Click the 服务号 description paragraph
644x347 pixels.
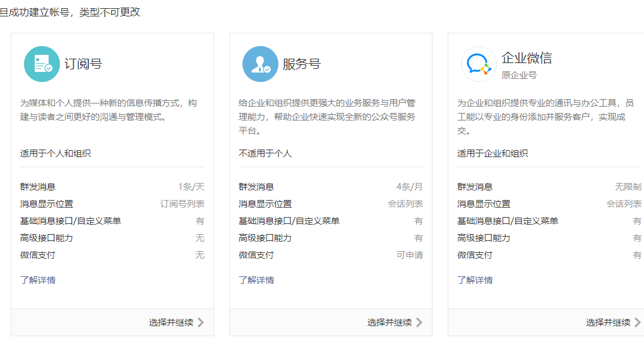[327, 117]
